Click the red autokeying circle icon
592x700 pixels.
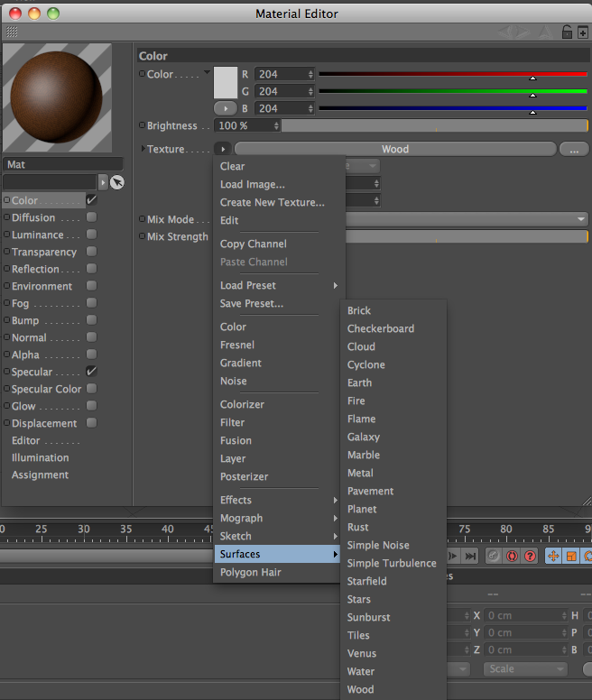pyautogui.click(x=512, y=557)
